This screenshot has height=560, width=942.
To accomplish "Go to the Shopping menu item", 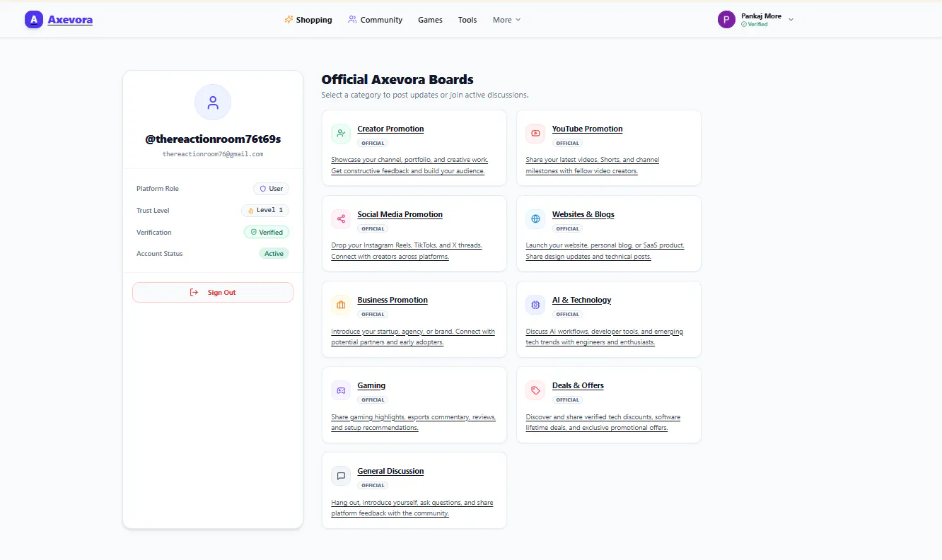I will click(x=308, y=20).
